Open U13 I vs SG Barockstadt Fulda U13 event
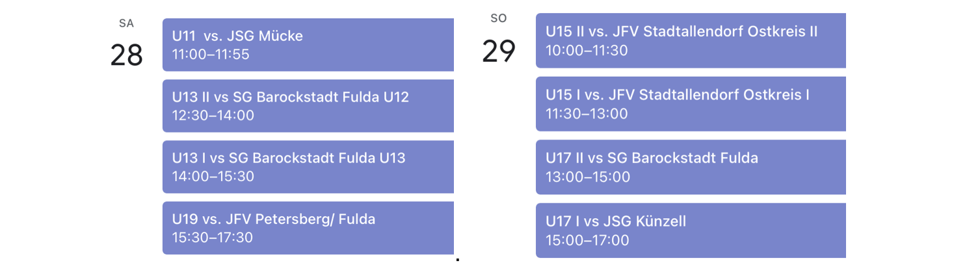The width and height of the screenshot is (980, 280). click(x=308, y=167)
